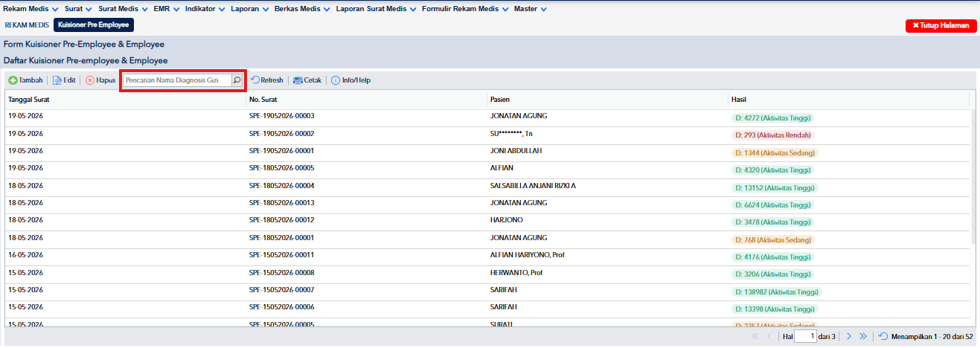Focus the Pencarian Nama Diagnosis Gizi field
Screen dimensions: 980x348
coord(177,80)
